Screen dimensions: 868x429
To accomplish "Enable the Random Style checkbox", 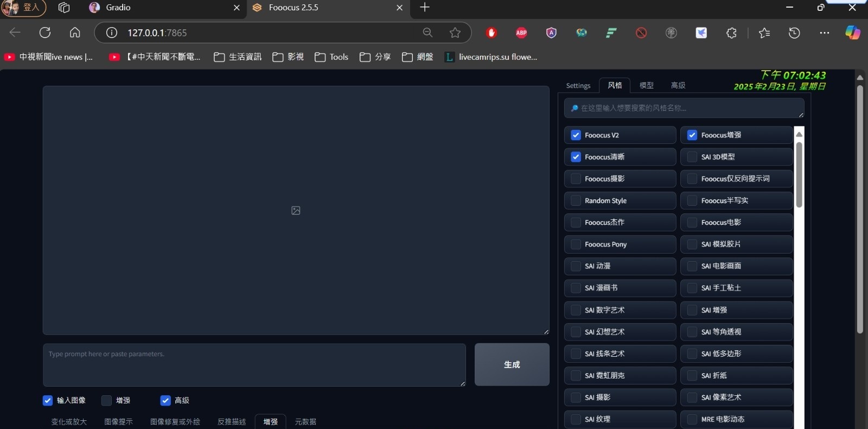I will [x=576, y=200].
